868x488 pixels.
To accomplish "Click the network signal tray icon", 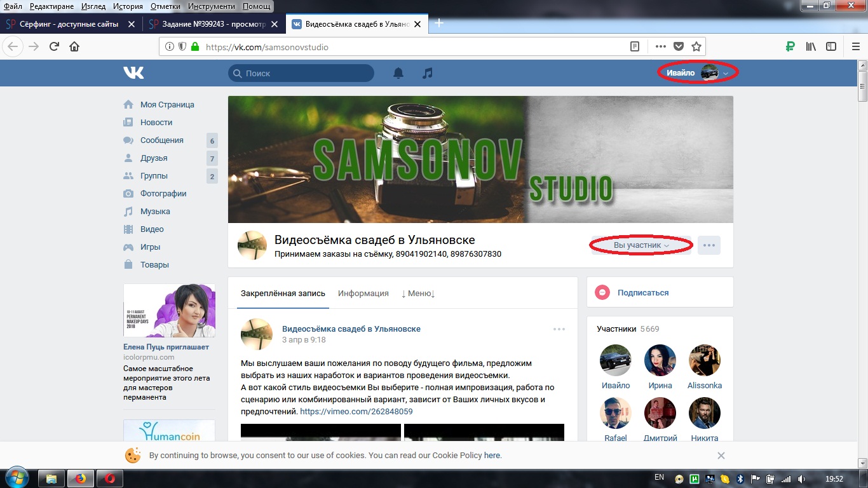I will click(786, 478).
